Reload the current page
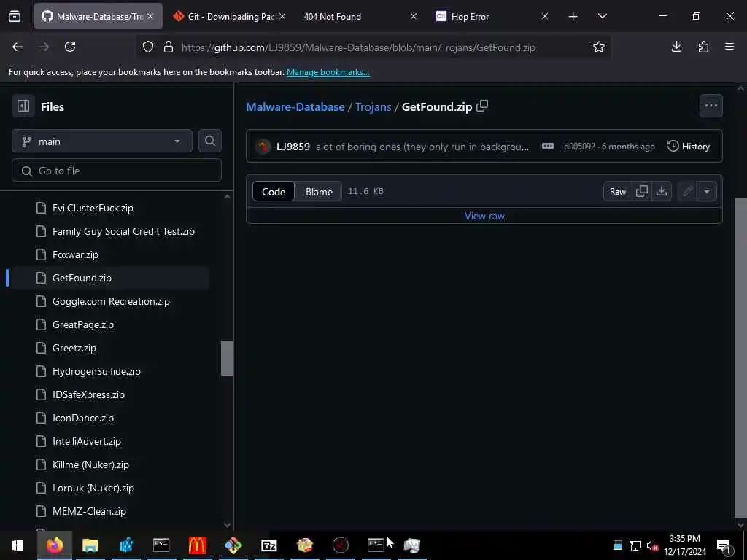 [70, 47]
